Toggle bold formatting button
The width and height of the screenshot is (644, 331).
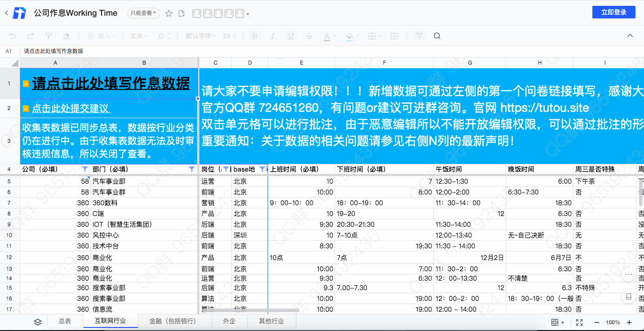coord(255,36)
